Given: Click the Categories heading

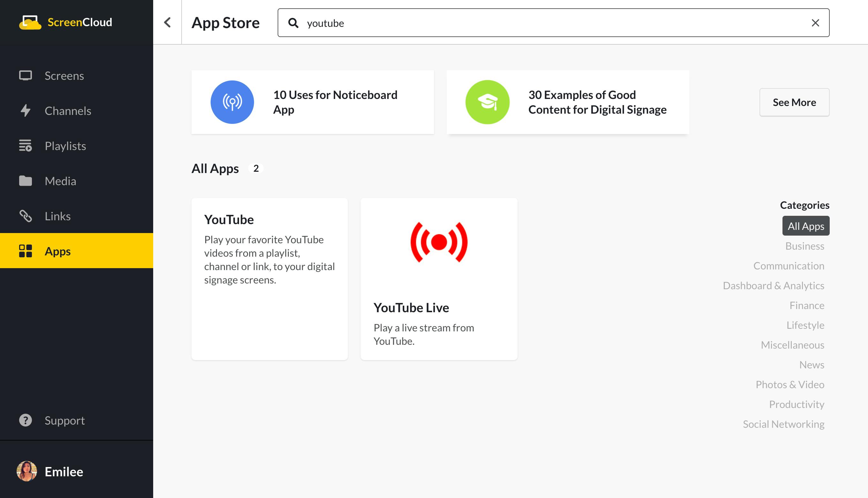Looking at the screenshot, I should coord(804,205).
